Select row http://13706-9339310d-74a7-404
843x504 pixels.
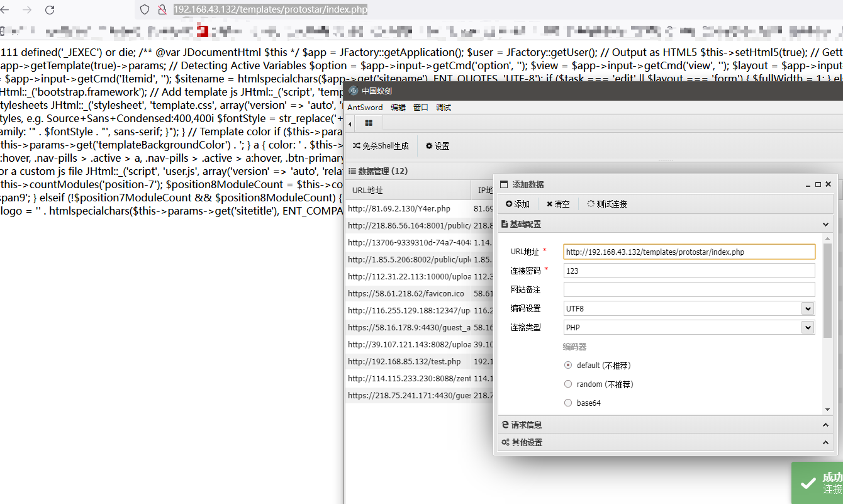pos(408,242)
